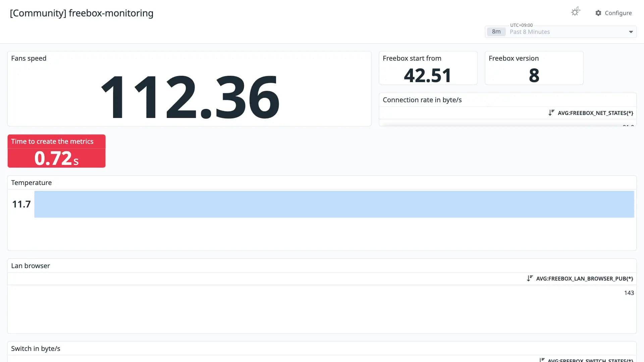Click the Time to create the metrics title
Viewport: 644px width, 362px height.
coord(52,141)
